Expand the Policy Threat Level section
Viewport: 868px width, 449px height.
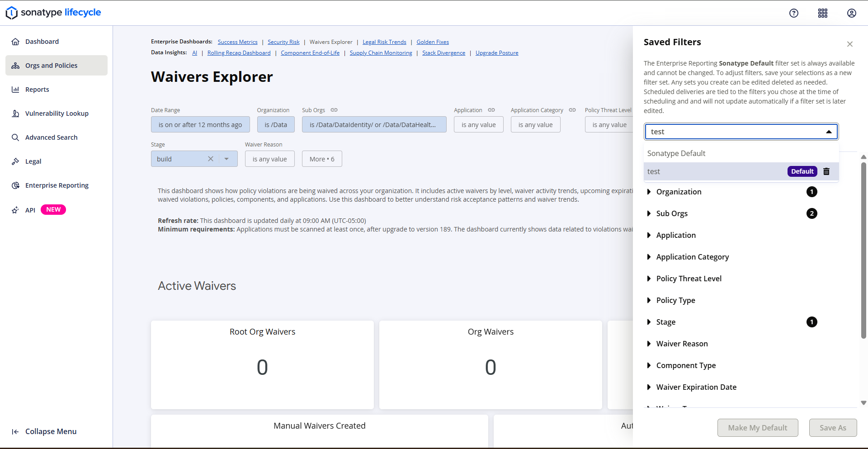point(731,279)
